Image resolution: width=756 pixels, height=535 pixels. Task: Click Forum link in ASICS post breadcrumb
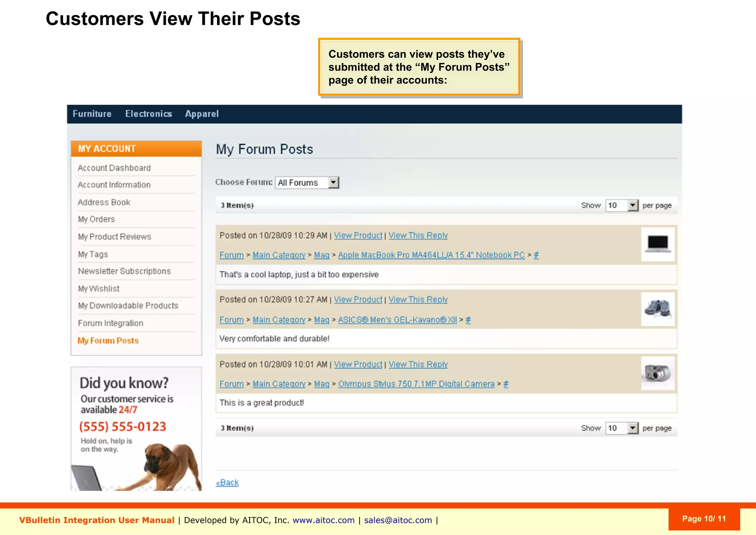(x=231, y=320)
